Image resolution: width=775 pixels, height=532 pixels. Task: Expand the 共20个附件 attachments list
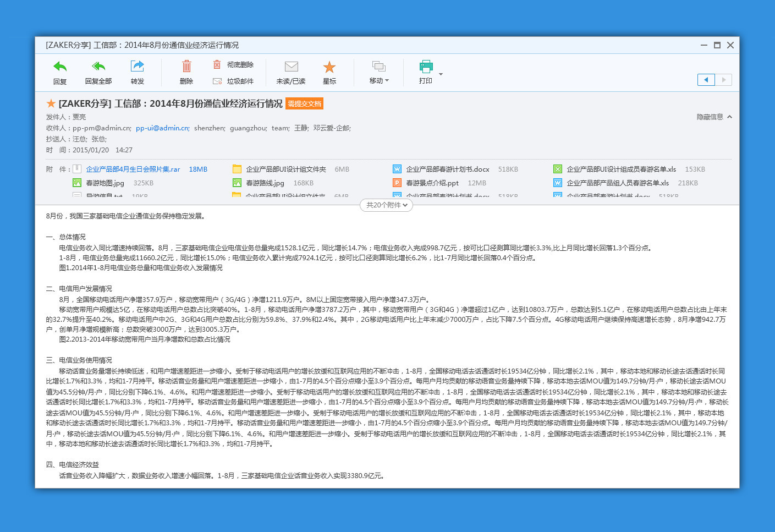tap(387, 205)
